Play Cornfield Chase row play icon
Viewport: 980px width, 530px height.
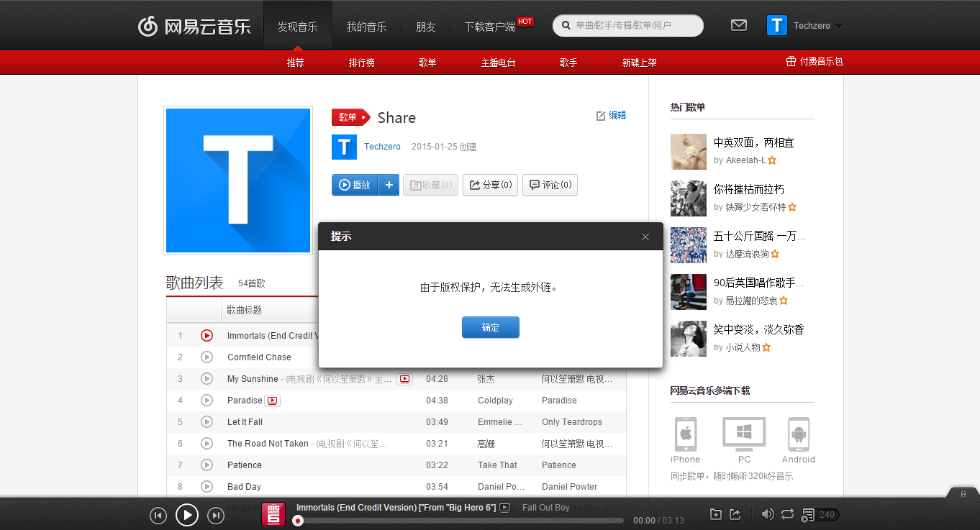tap(207, 357)
